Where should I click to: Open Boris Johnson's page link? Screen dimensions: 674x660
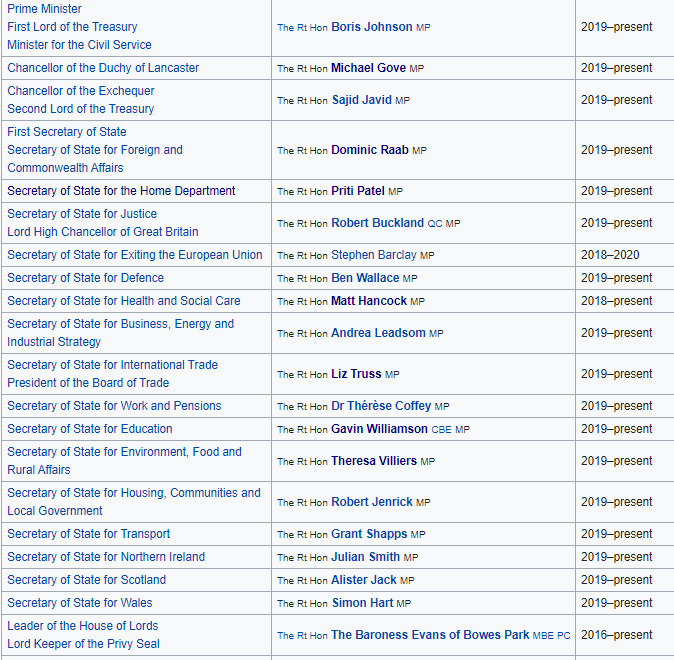point(372,27)
